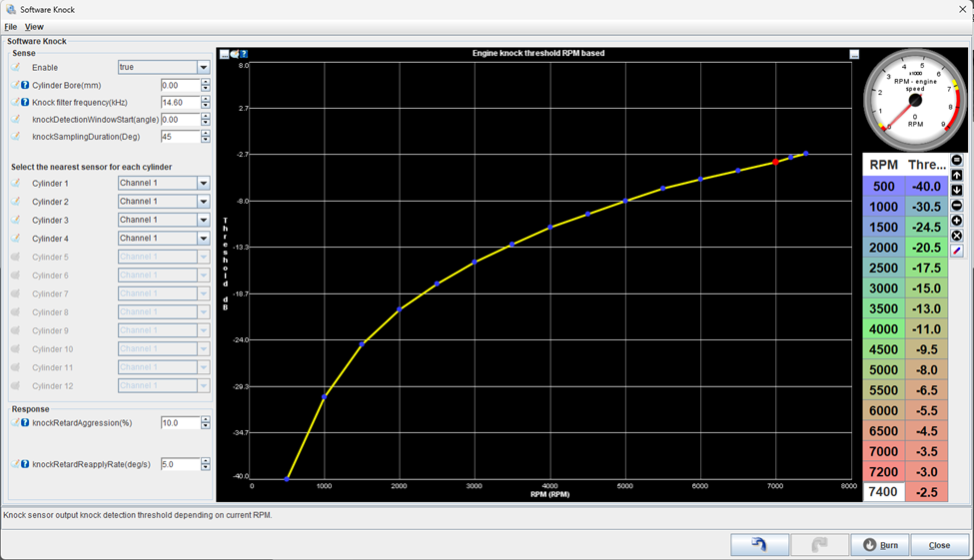Screen dimensions: 974x560
Task: Click the blue help icon above the graph
Action: point(244,54)
